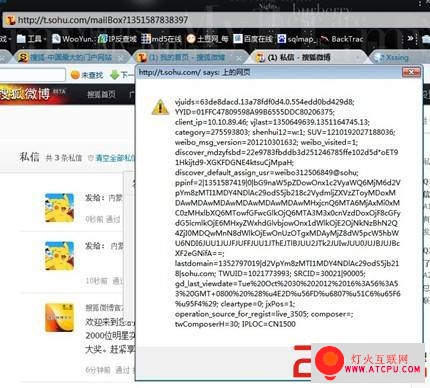Click the find next green arrow

click(x=114, y=75)
